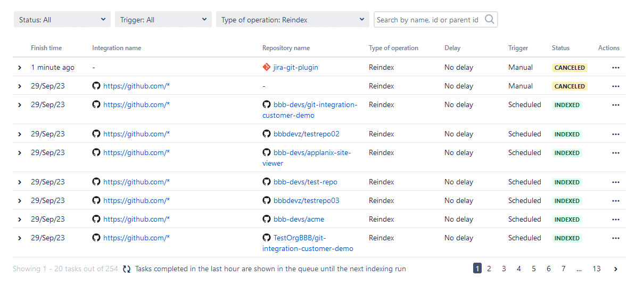644x284 pixels.
Task: Expand the jira-git-plugin task row
Action: [20, 68]
